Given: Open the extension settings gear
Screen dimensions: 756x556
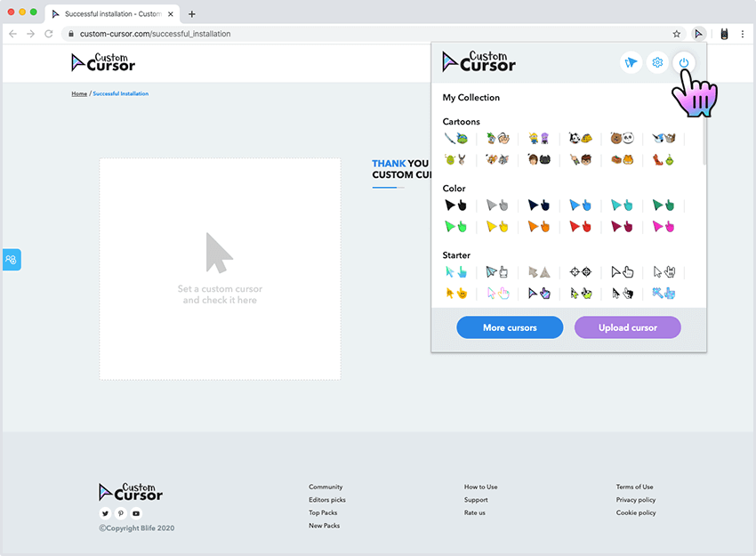Looking at the screenshot, I should pos(657,62).
